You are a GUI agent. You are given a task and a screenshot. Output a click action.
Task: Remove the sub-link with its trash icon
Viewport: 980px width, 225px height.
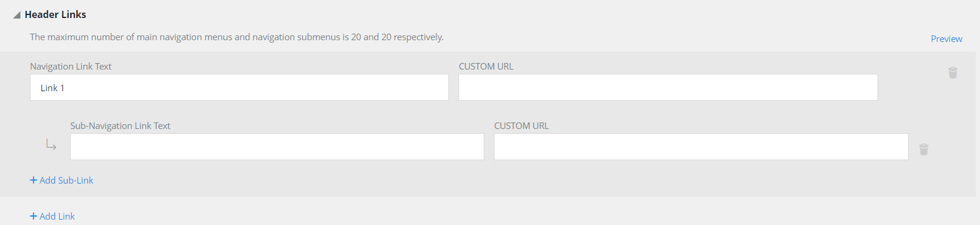(x=924, y=149)
